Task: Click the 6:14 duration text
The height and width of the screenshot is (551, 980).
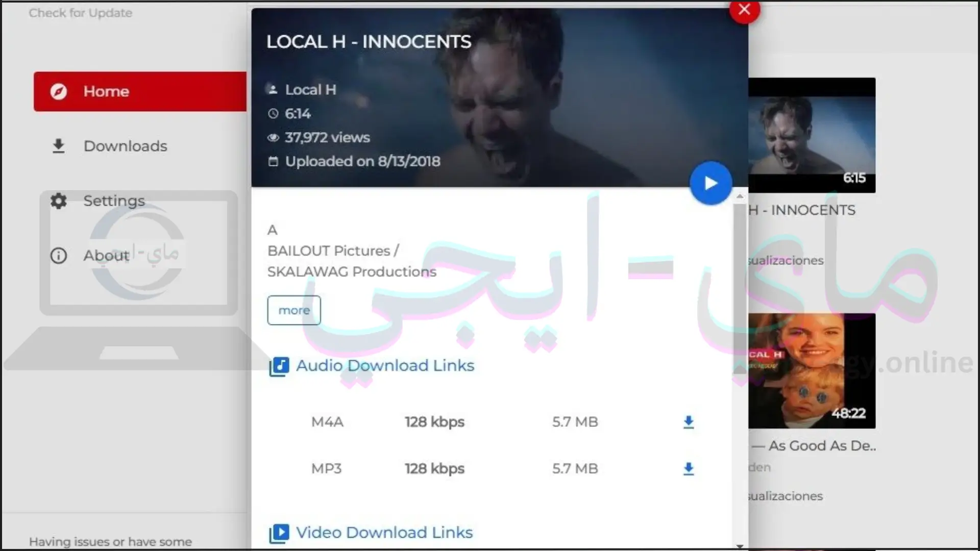Action: pos(298,113)
